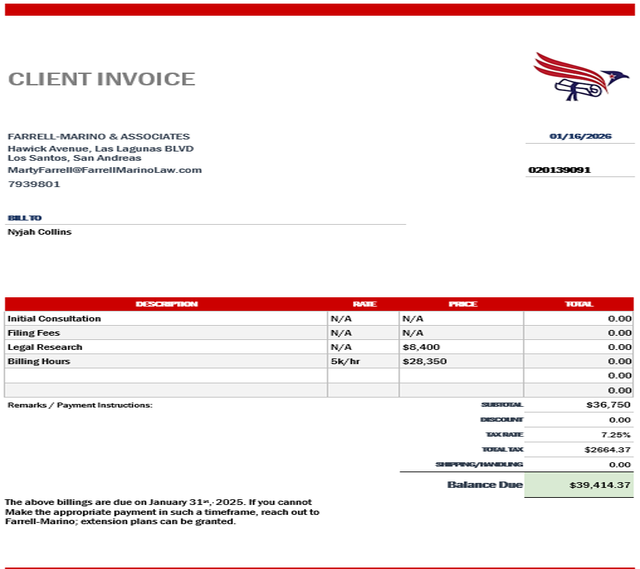Click the $8,400 price cell
This screenshot has height=569, width=640.
(x=461, y=347)
